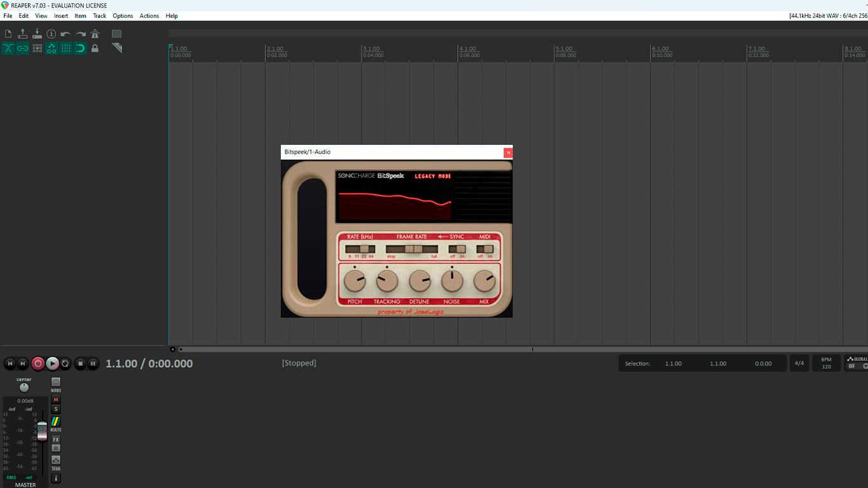Screen dimensions: 868x488
Task: Click the Bitspeek PITCH knob
Action: pyautogui.click(x=354, y=281)
